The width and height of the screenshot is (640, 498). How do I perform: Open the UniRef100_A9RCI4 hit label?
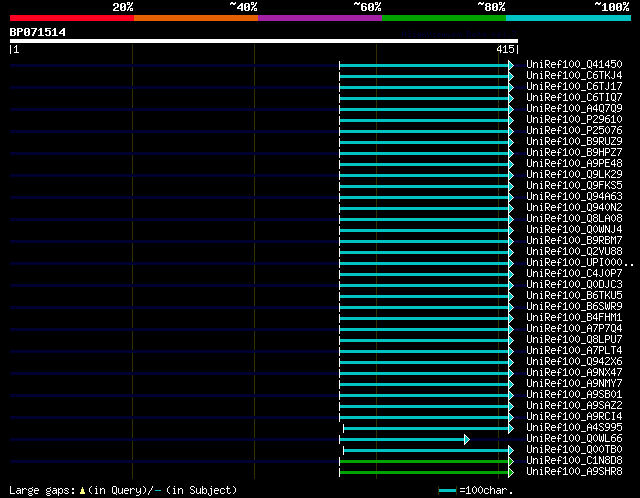(x=574, y=417)
